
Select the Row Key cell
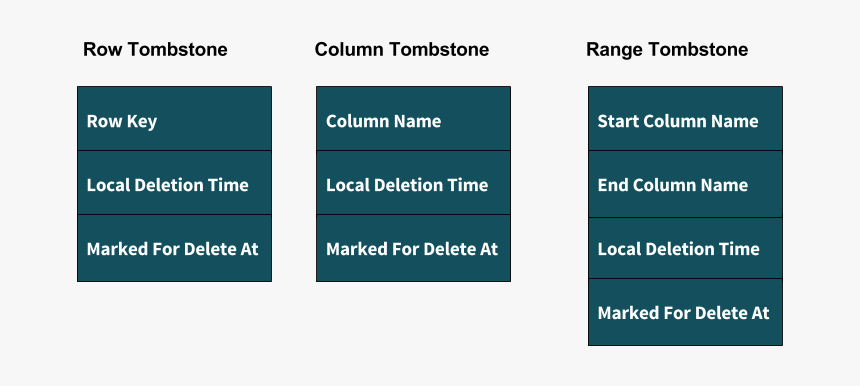pyautogui.click(x=174, y=118)
